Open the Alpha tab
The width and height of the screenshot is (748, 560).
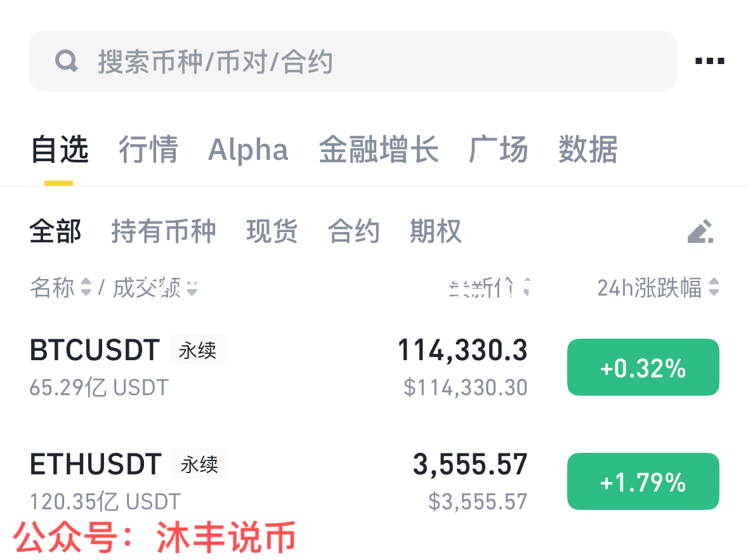point(248,150)
